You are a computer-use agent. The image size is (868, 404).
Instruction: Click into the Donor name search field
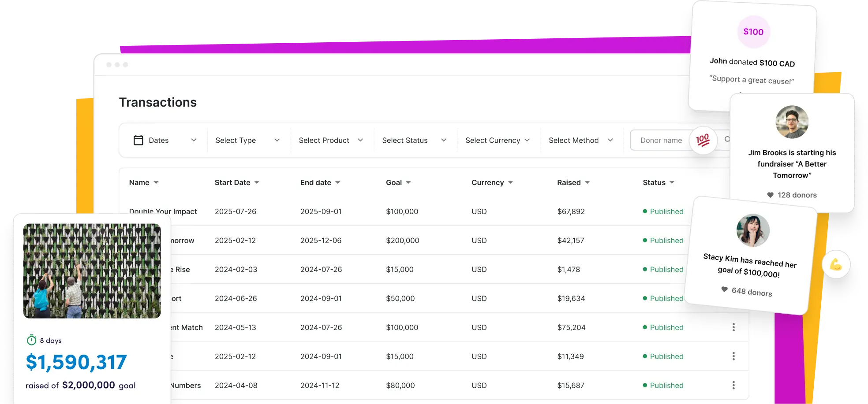[661, 141]
